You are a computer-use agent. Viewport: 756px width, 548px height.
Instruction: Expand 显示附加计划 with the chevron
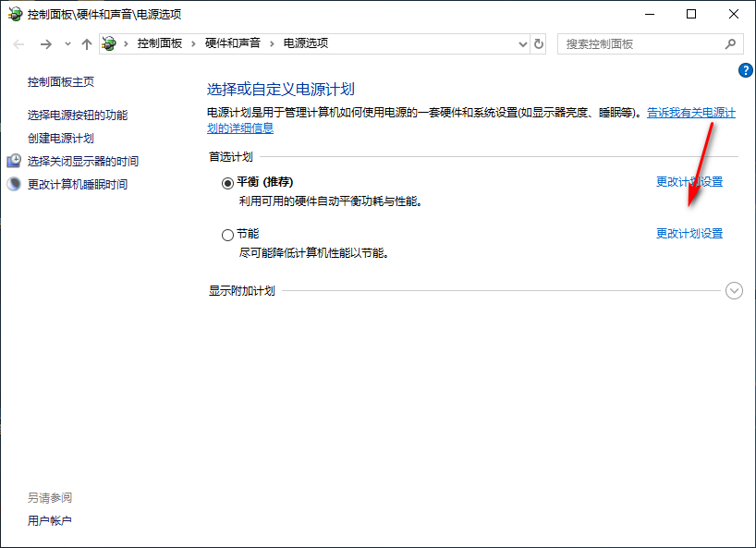734,290
